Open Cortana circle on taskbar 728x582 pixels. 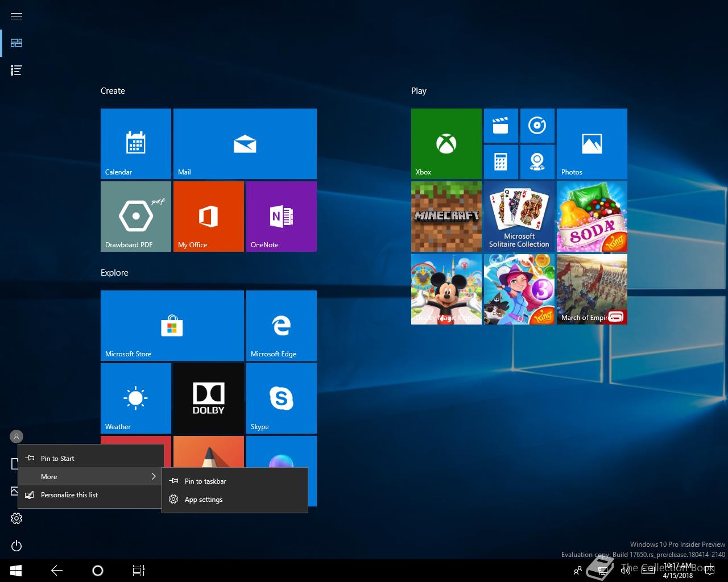point(98,571)
